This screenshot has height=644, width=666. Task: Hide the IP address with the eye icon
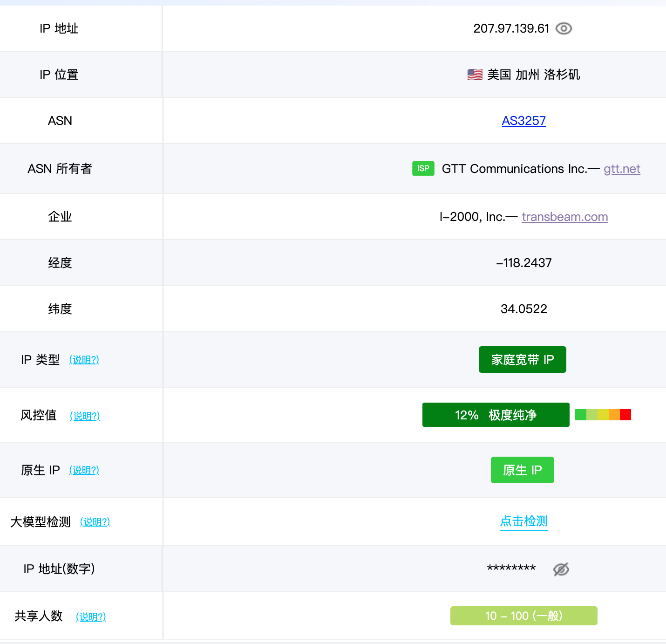click(564, 28)
